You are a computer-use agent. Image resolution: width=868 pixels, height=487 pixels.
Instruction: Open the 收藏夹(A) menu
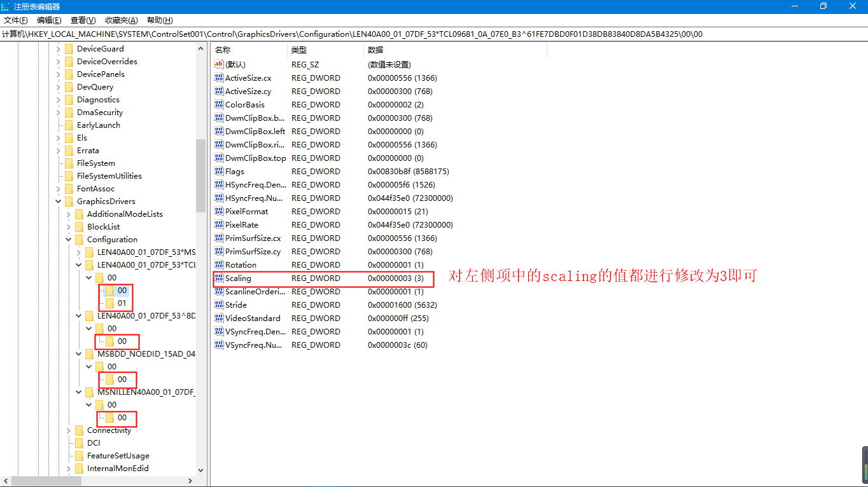click(x=121, y=20)
